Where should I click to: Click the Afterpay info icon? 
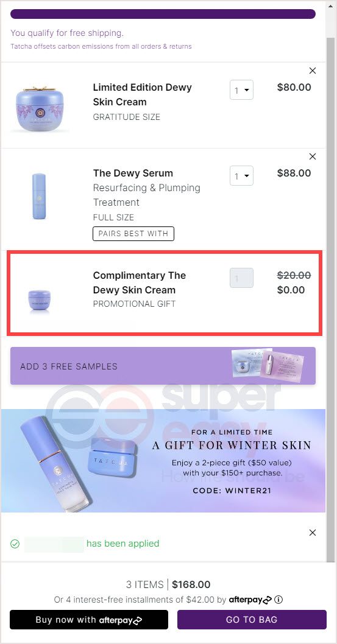click(278, 600)
